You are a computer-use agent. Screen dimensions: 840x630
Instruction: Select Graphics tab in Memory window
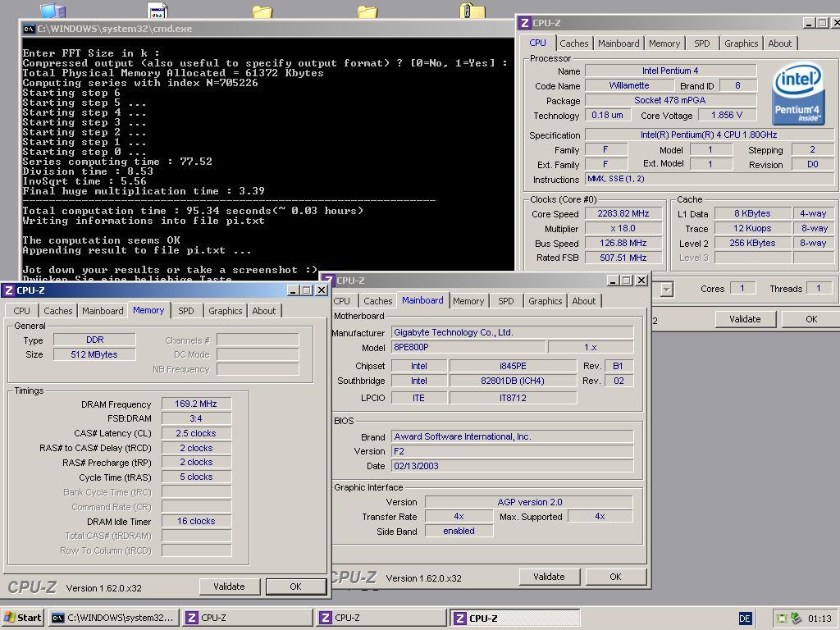tap(225, 311)
